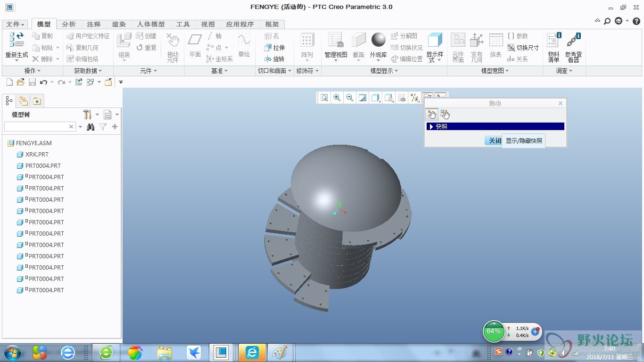Open the 操作 group dropdown
The height and width of the screenshot is (362, 644).
pyautogui.click(x=33, y=71)
